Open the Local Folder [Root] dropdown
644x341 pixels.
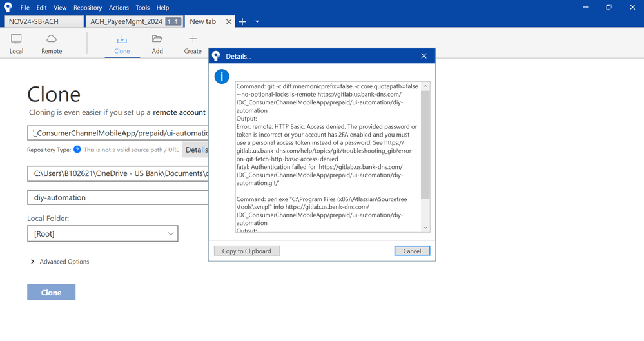tap(102, 234)
